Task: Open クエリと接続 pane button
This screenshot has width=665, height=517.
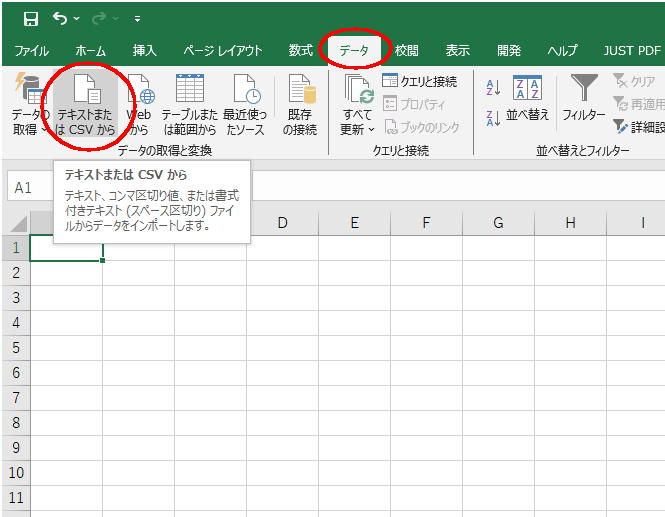Action: 420,81
